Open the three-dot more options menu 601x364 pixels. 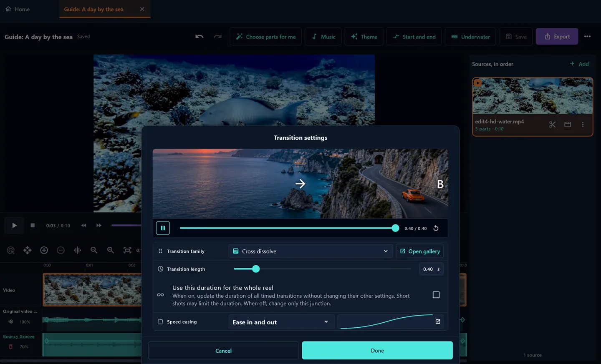pyautogui.click(x=587, y=37)
